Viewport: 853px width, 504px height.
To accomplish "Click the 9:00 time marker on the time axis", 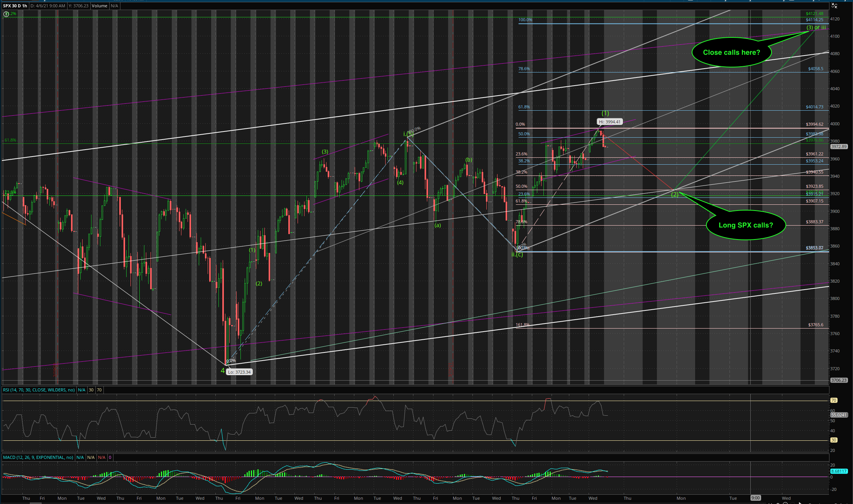I will click(755, 498).
